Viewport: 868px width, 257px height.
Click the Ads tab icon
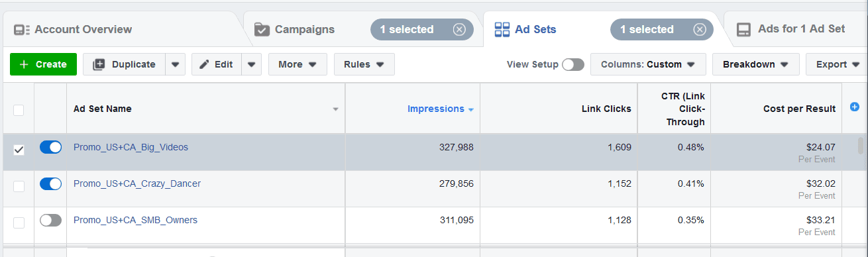[744, 29]
